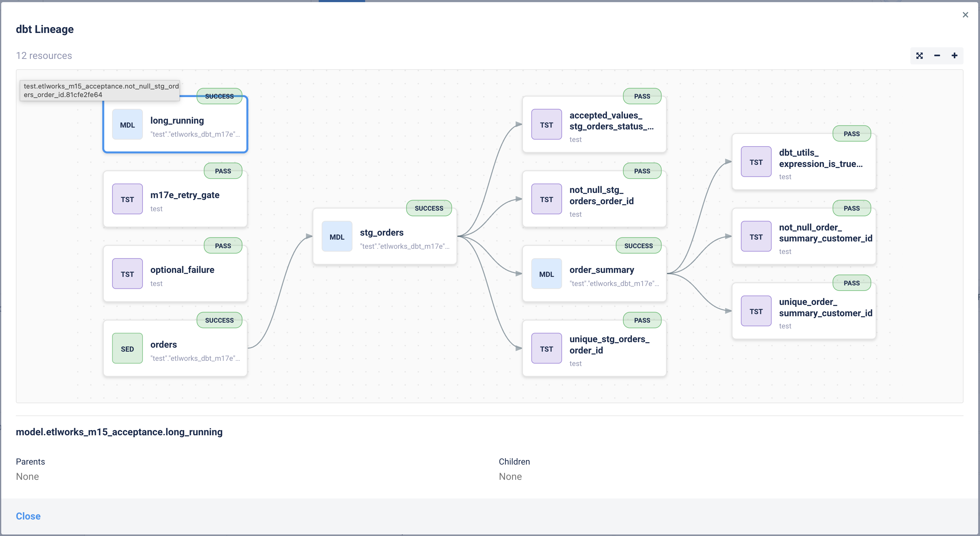This screenshot has width=980, height=536.
Task: Click the TST icon of m17e_retry_gate
Action: tap(127, 199)
